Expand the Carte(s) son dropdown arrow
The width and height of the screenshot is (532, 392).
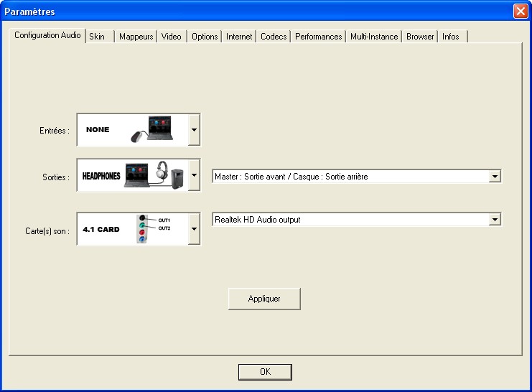point(193,229)
